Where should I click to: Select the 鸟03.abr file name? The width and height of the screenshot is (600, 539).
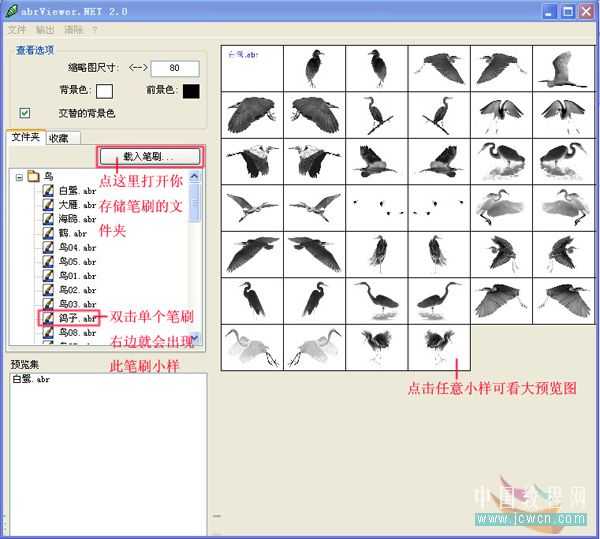point(77,304)
